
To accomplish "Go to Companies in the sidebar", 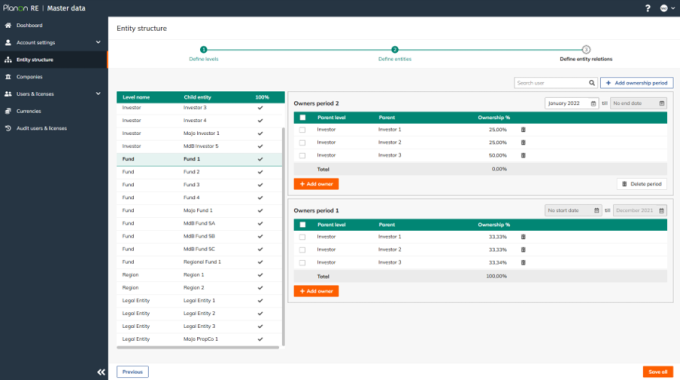I will point(29,77).
